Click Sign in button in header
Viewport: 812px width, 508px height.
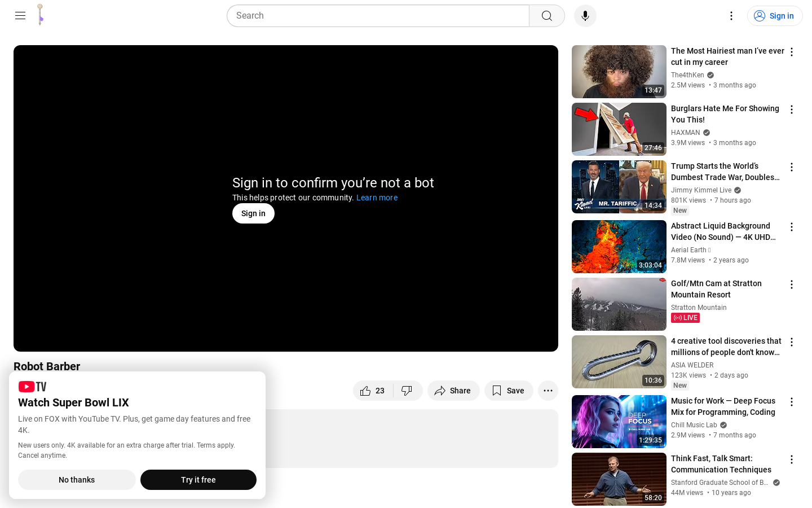[x=775, y=16]
